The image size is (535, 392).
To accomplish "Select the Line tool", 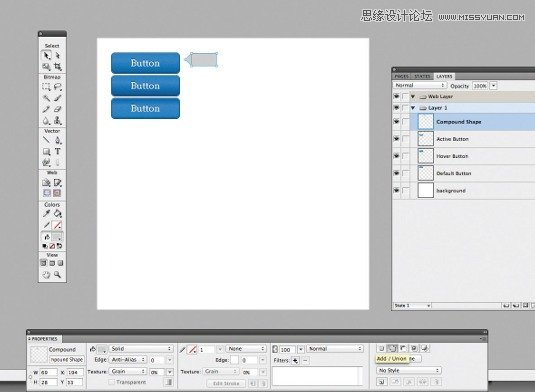I will tap(46, 140).
